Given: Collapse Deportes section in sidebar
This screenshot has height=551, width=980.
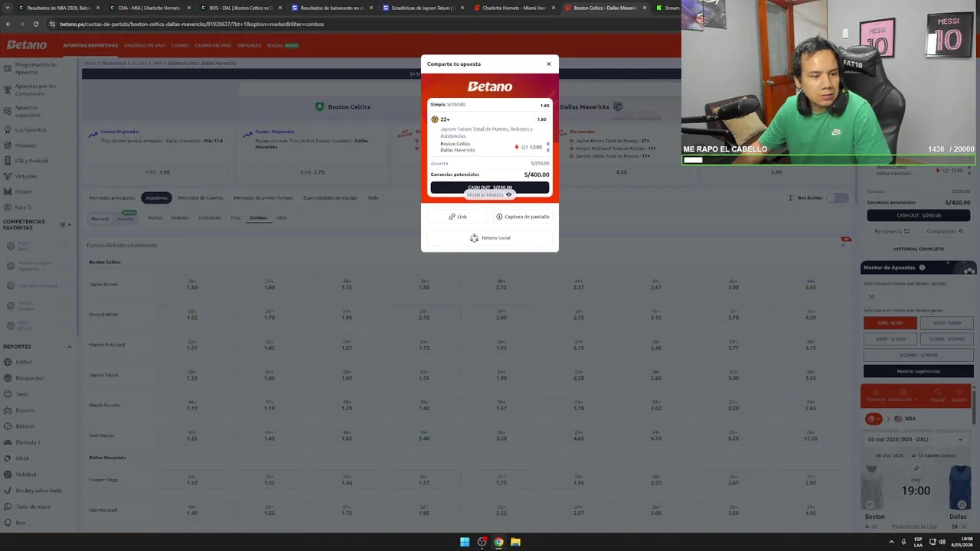Looking at the screenshot, I should pyautogui.click(x=69, y=347).
